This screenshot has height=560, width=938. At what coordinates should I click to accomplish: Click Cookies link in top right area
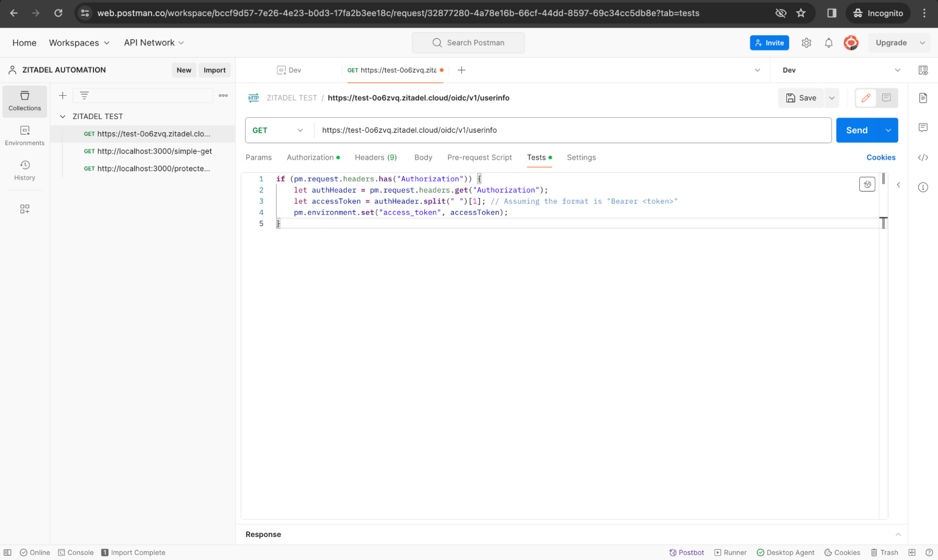pyautogui.click(x=881, y=157)
